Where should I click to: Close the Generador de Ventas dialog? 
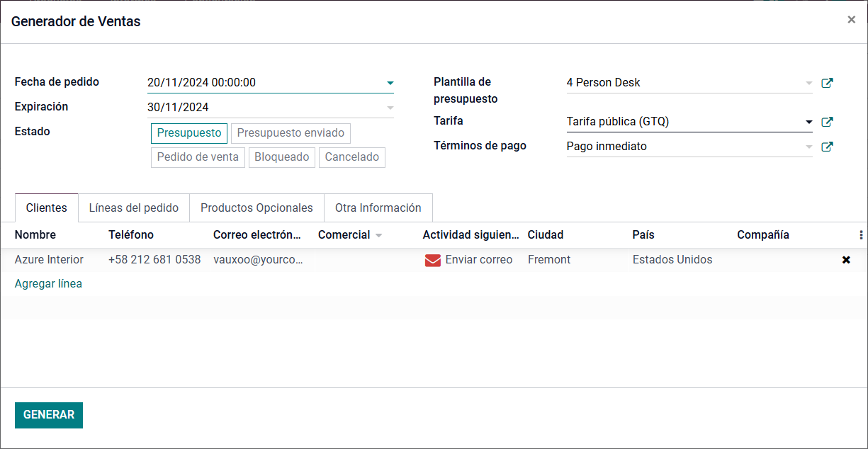[851, 20]
